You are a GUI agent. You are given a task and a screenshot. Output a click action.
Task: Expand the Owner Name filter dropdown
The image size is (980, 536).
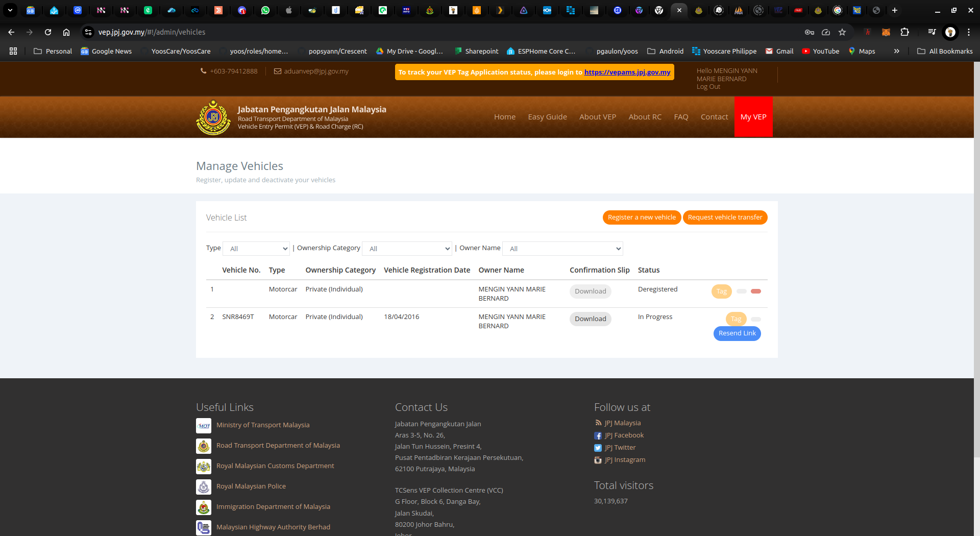pos(562,249)
